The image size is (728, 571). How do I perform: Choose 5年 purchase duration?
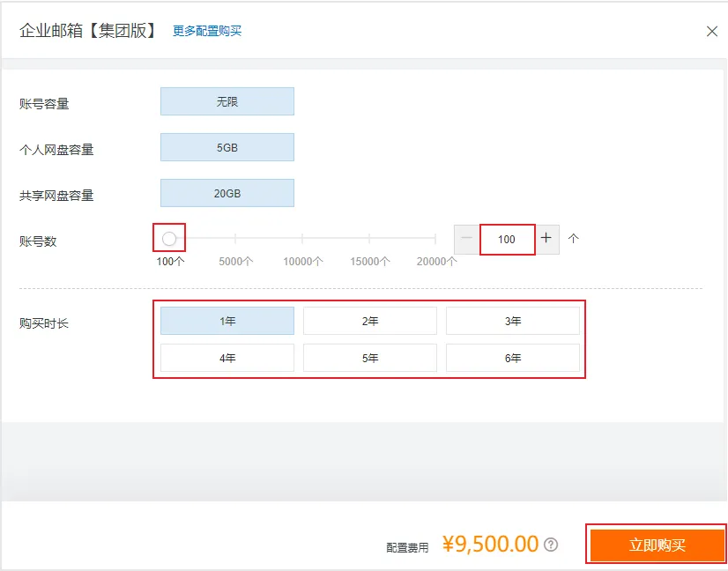[369, 357]
